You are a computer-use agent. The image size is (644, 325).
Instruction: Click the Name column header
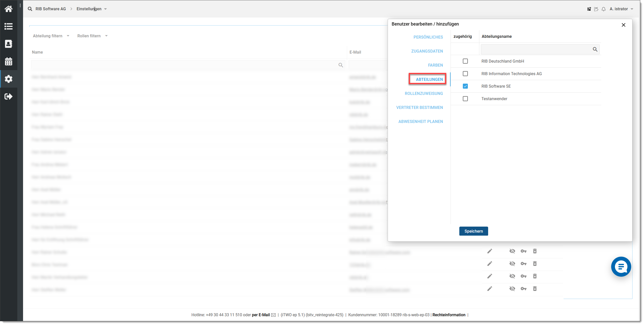37,52
